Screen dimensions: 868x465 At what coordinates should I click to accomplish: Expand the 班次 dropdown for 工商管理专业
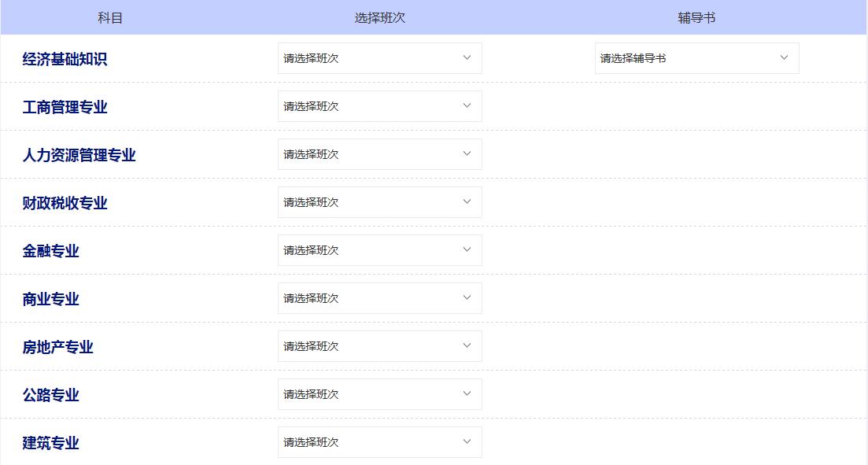380,105
